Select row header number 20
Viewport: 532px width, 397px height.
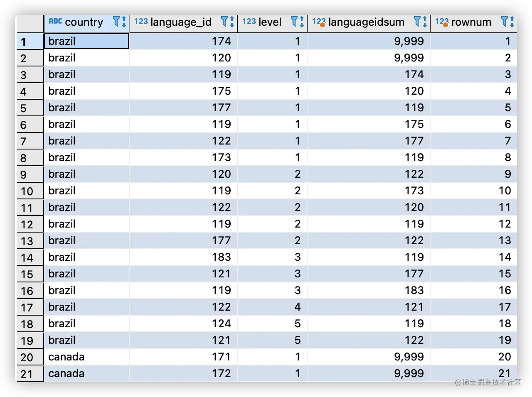click(30, 357)
